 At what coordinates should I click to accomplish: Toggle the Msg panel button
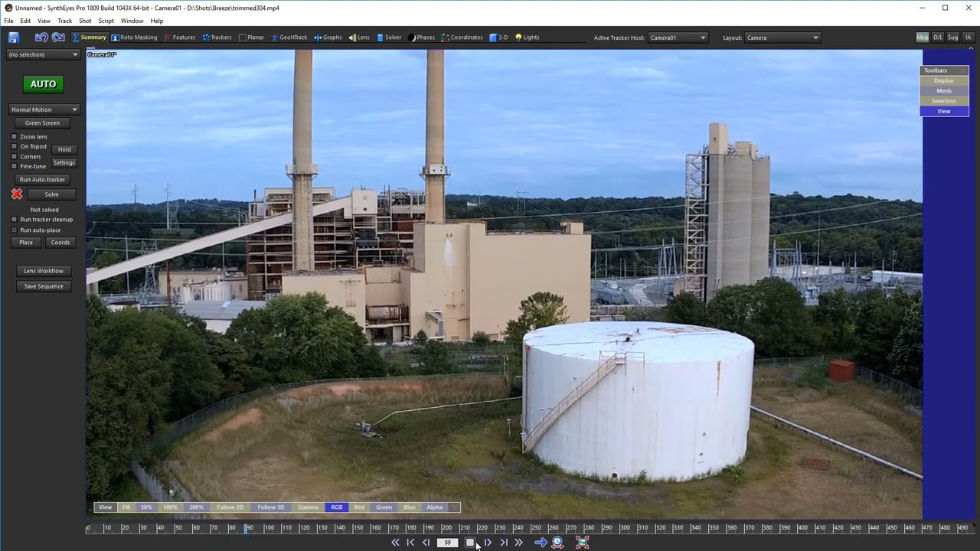coord(923,37)
